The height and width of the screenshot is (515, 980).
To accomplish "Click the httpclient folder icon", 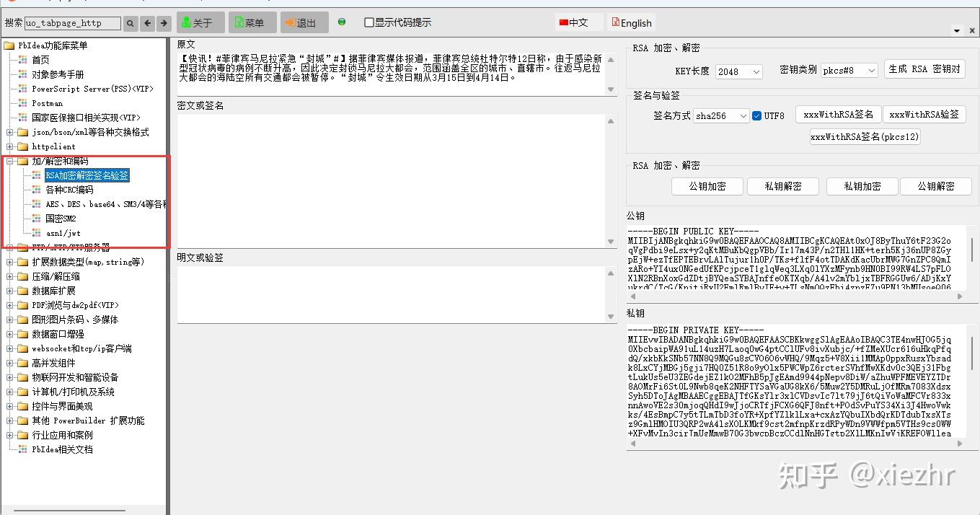I will [23, 146].
